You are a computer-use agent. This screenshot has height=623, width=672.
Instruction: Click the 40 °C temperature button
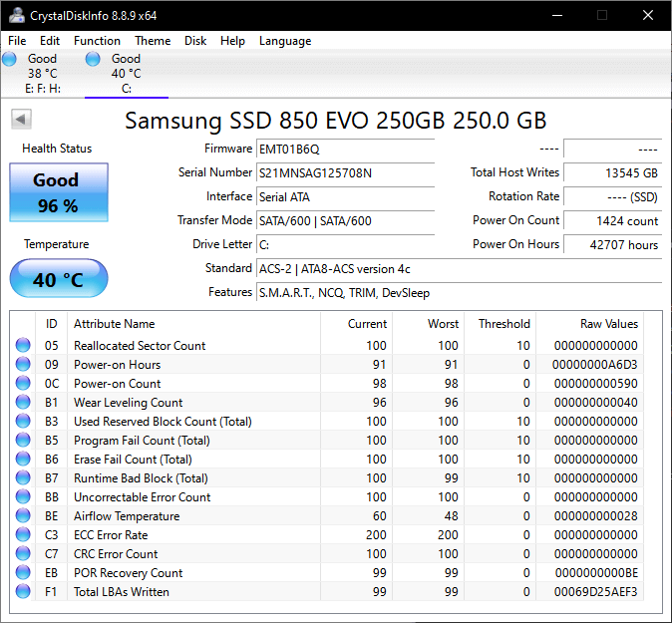point(59,278)
